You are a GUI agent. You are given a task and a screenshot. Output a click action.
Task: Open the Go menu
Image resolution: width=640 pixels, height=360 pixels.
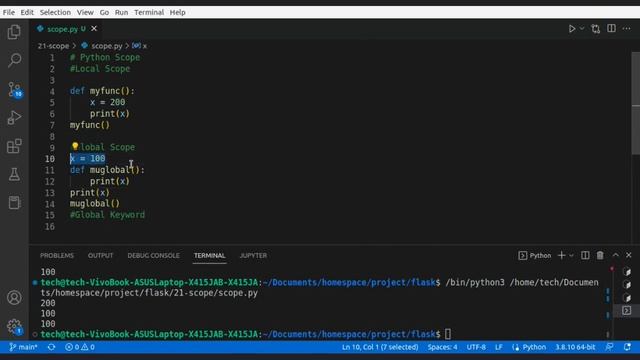coord(104,12)
